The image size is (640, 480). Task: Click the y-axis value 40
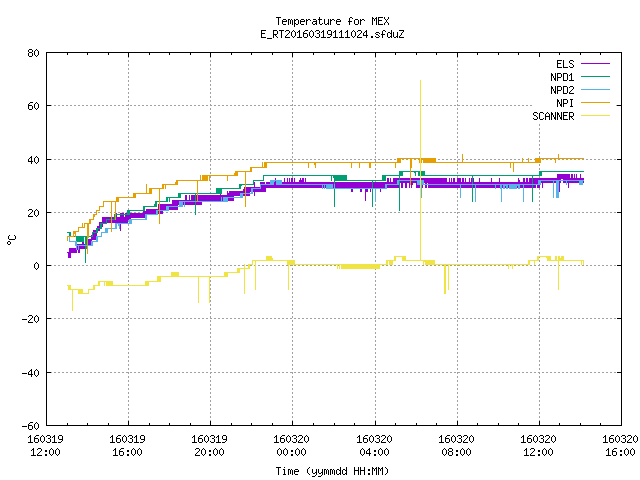pyautogui.click(x=33, y=160)
